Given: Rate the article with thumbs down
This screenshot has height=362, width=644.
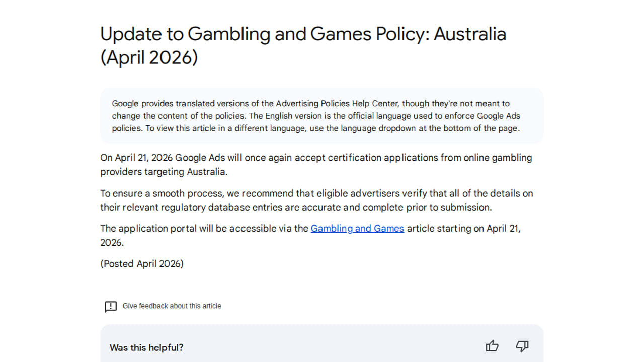Looking at the screenshot, I should click(x=522, y=346).
